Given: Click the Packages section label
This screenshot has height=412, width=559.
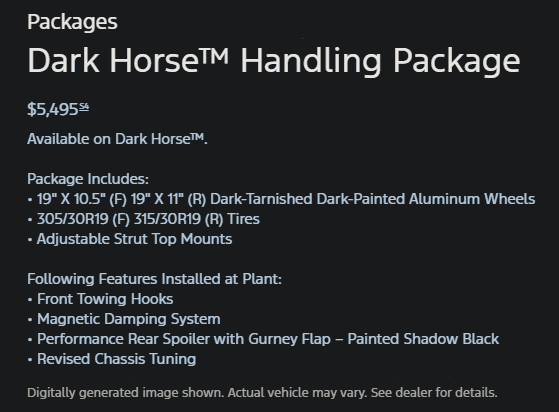Looking at the screenshot, I should (x=72, y=22).
